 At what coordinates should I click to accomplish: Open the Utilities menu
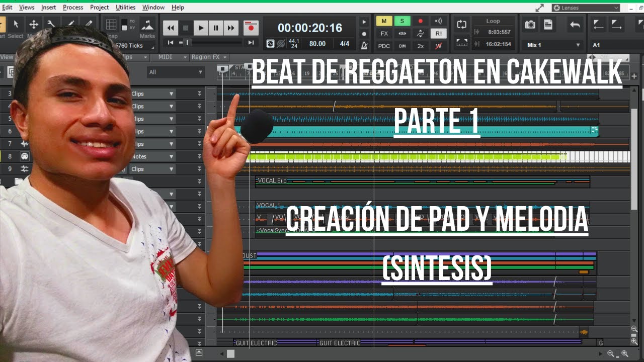pos(125,8)
